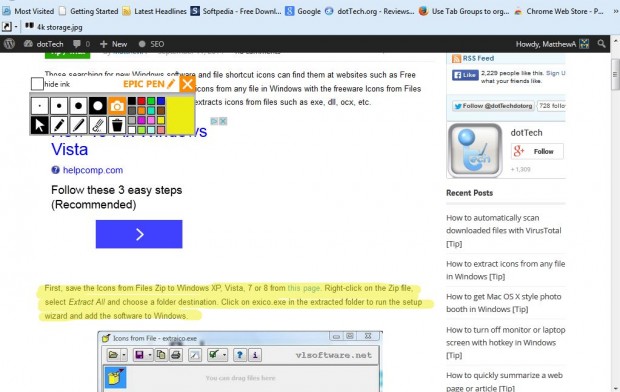The width and height of the screenshot is (620, 392).
Task: Select the pencil drawing tool
Action: point(59,125)
